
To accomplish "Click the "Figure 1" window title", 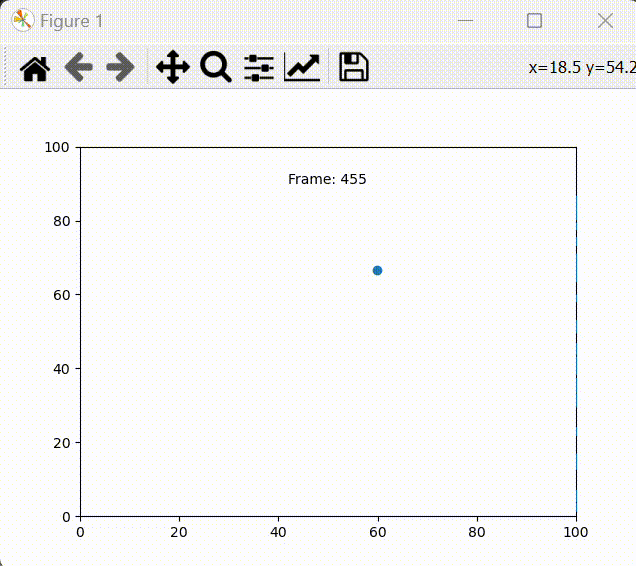I will point(71,21).
